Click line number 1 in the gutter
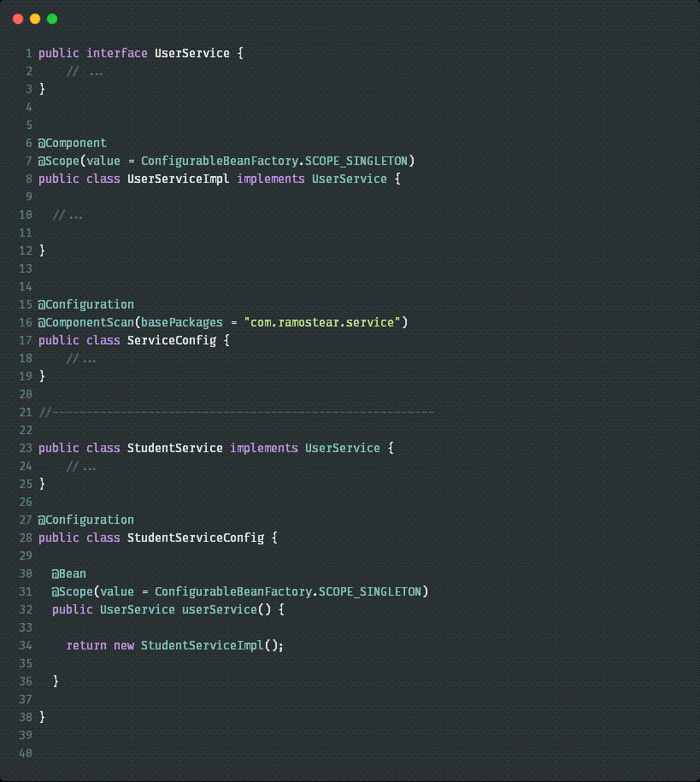The height and width of the screenshot is (782, 700). tap(29, 53)
